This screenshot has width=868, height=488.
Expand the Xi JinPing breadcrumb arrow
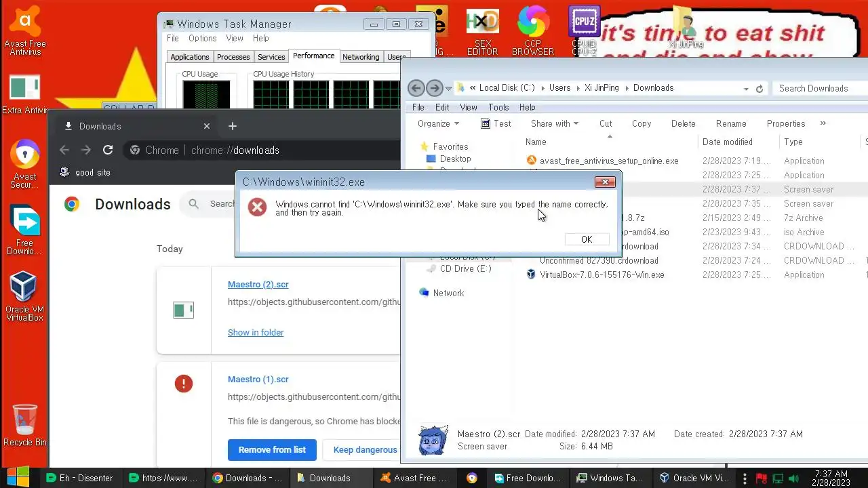pyautogui.click(x=627, y=88)
